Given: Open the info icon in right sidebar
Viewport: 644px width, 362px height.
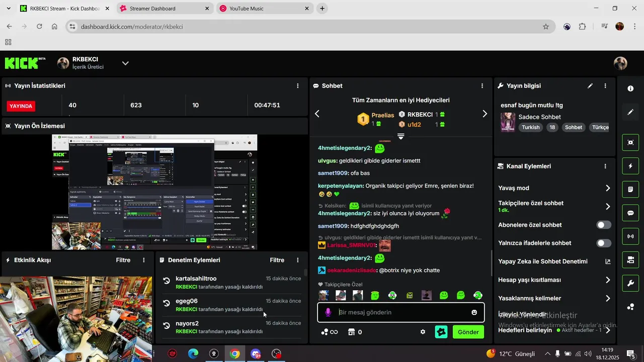Looking at the screenshot, I should [x=630, y=88].
